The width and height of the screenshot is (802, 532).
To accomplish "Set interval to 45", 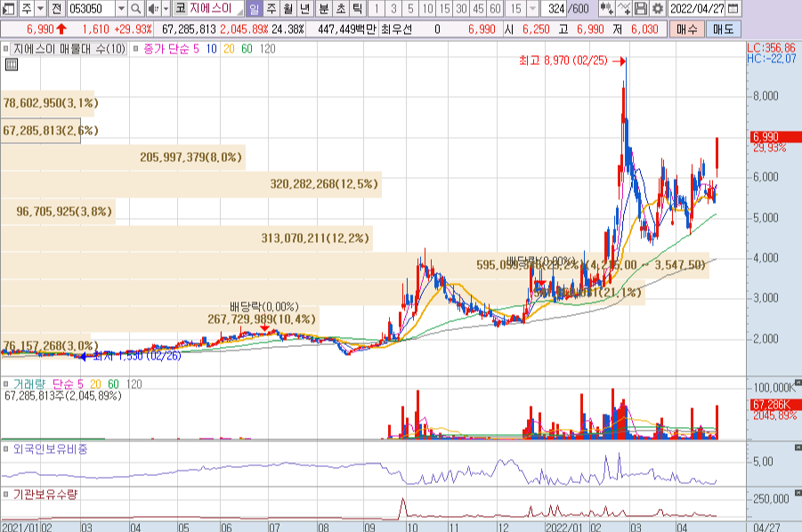I will coord(478,8).
